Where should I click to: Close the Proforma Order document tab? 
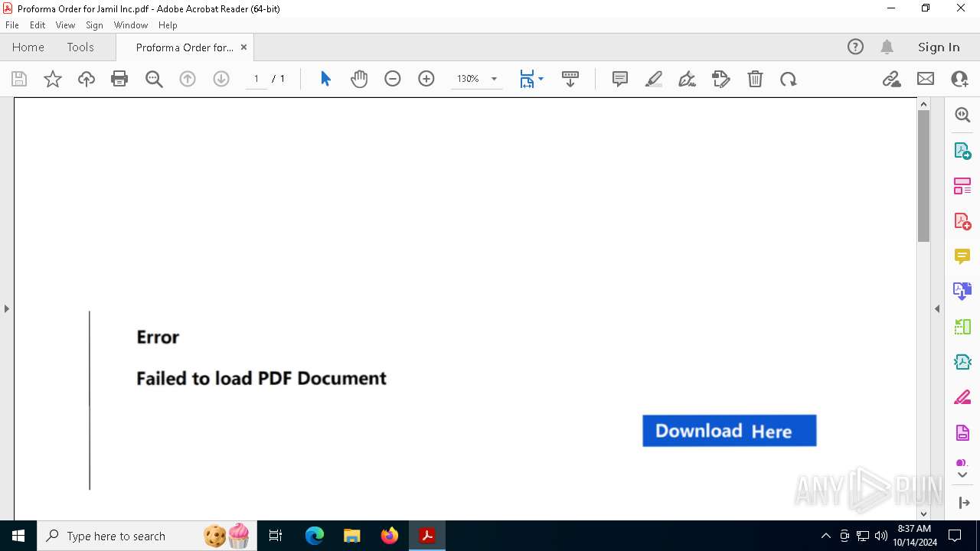[243, 47]
